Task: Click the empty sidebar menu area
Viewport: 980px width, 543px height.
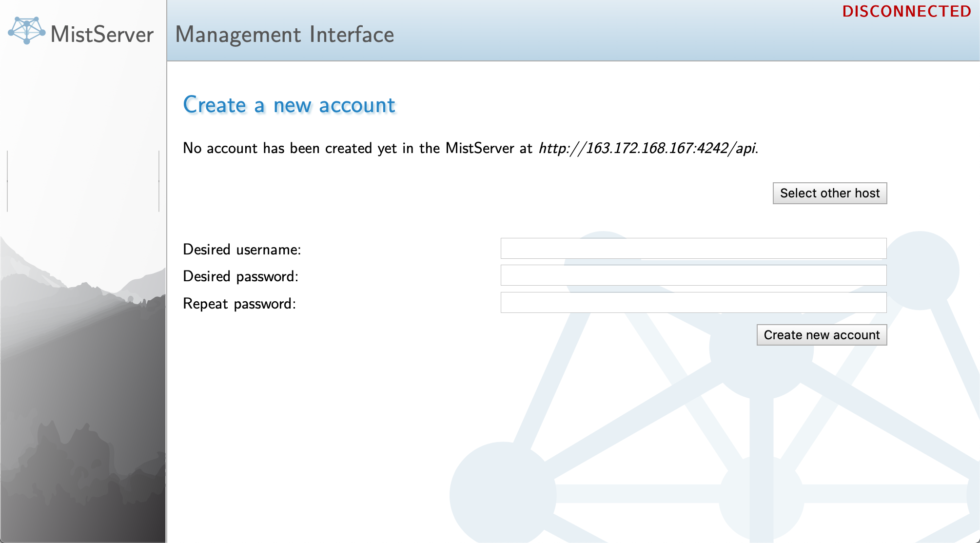Action: click(83, 181)
